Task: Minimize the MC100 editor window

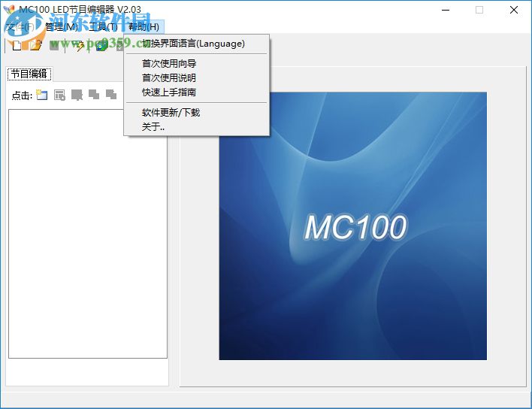Action: coord(446,10)
